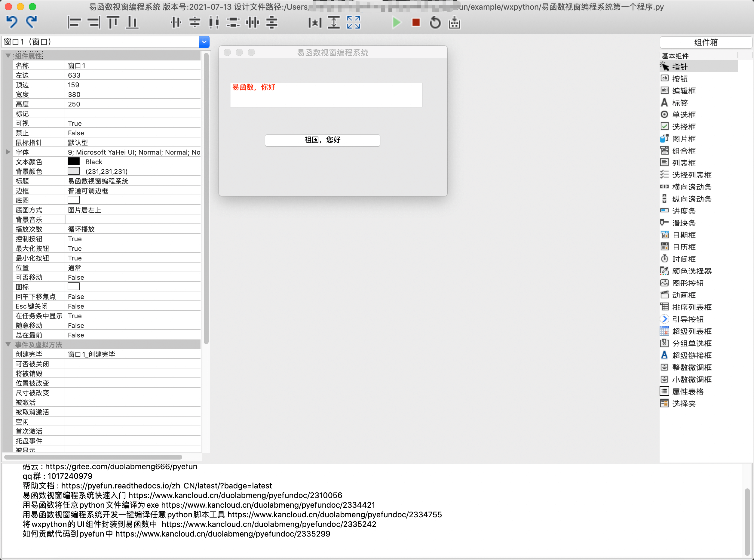Click the same width toolbar icon

point(315,23)
